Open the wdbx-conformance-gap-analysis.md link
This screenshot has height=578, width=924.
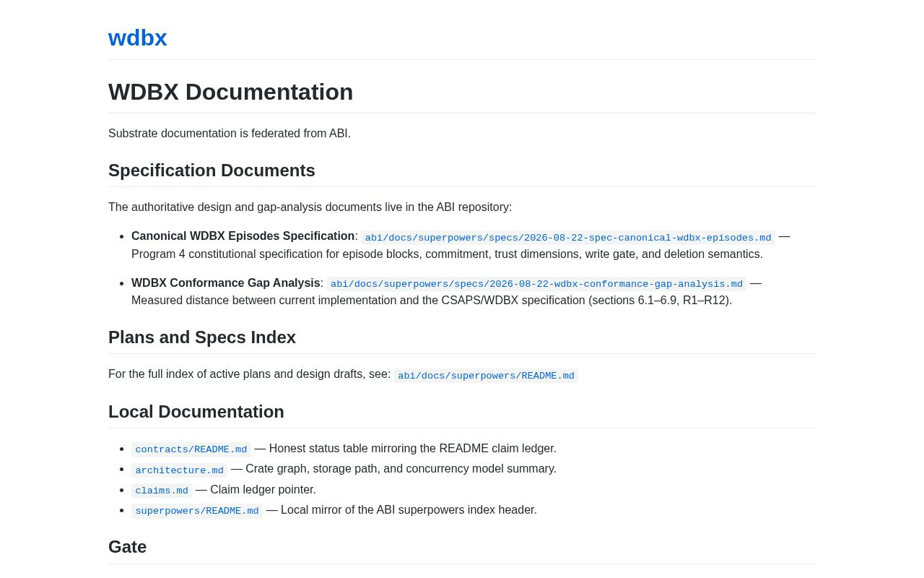click(x=536, y=284)
